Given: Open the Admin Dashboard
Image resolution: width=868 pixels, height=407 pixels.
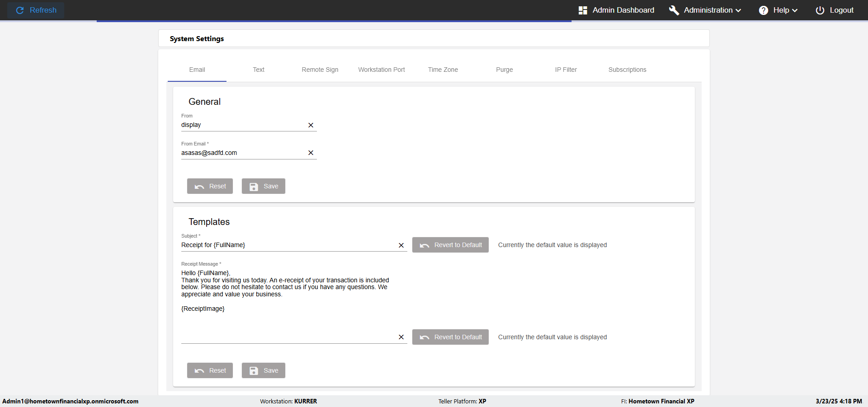Looking at the screenshot, I should pos(616,10).
